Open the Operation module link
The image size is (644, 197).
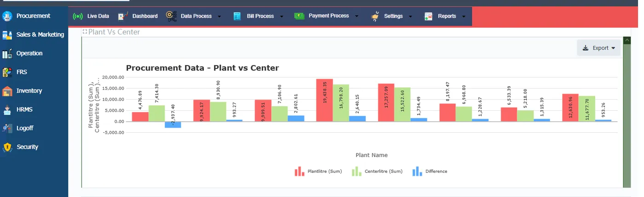[x=29, y=54]
